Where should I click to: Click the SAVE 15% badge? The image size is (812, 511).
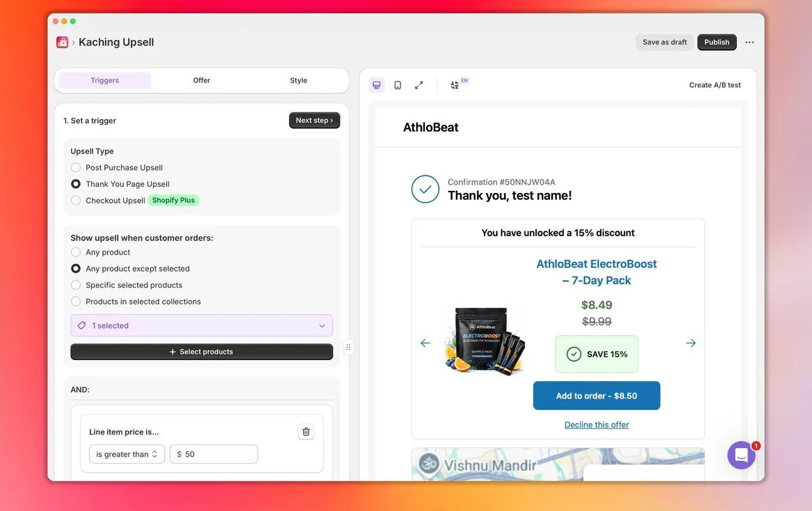[x=597, y=354]
